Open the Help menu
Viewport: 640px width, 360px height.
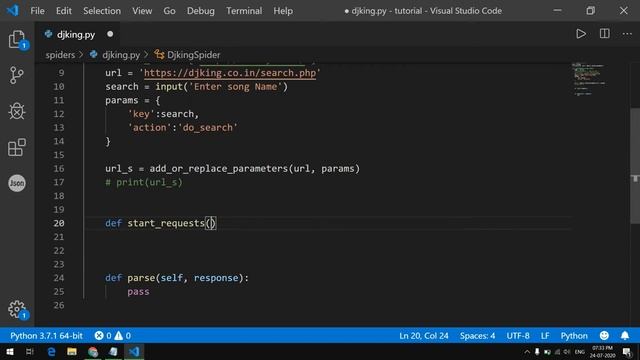pos(283,11)
